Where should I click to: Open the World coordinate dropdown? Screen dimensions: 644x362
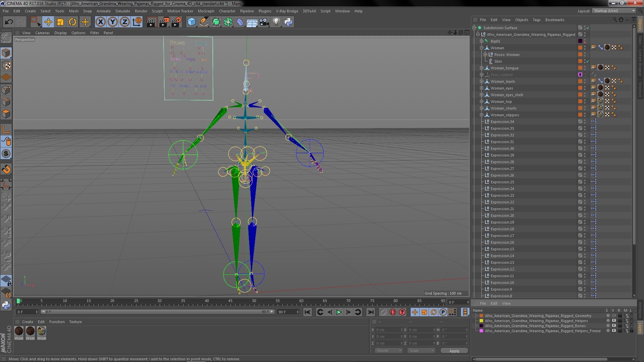[389, 351]
